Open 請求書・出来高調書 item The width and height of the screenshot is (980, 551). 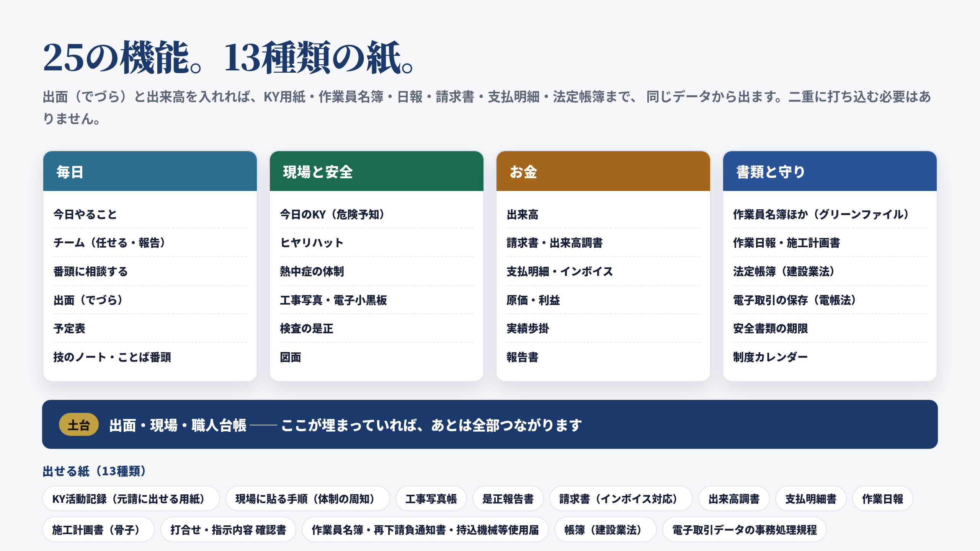tap(603, 243)
